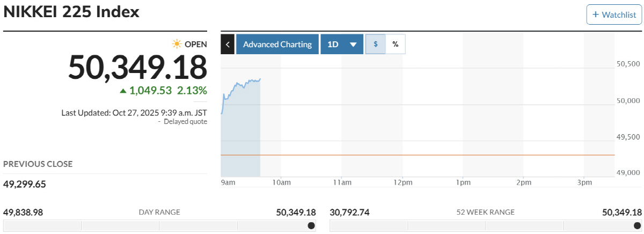Click the NIKKEI 225 Index heading
Viewport: 644px width, 234px height.
coord(71,12)
